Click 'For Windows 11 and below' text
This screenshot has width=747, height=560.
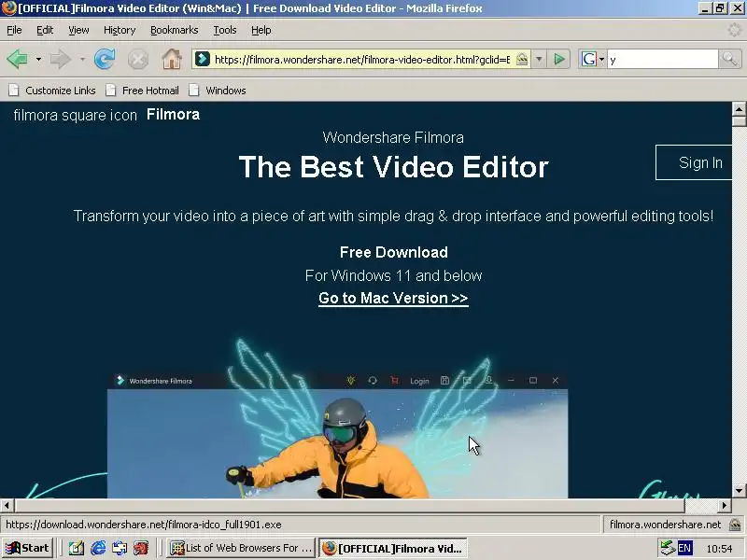pyautogui.click(x=393, y=275)
